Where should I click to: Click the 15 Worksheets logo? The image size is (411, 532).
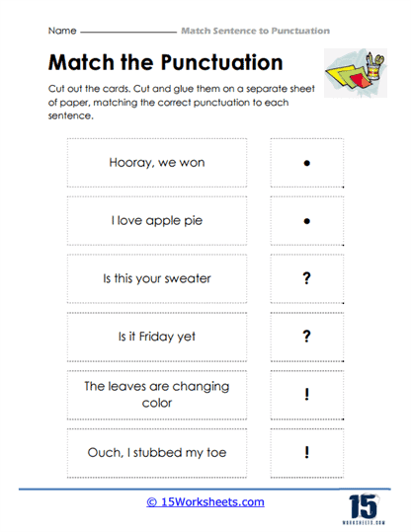coord(364,508)
